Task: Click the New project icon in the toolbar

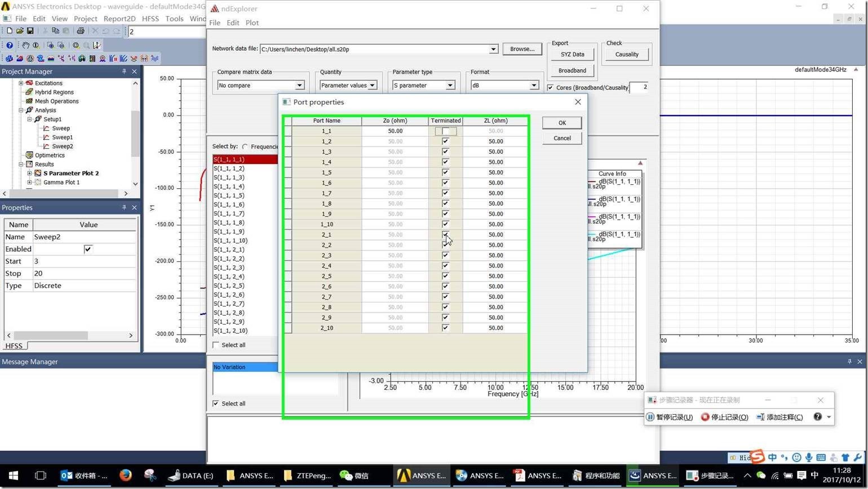Action: pyautogui.click(x=10, y=31)
